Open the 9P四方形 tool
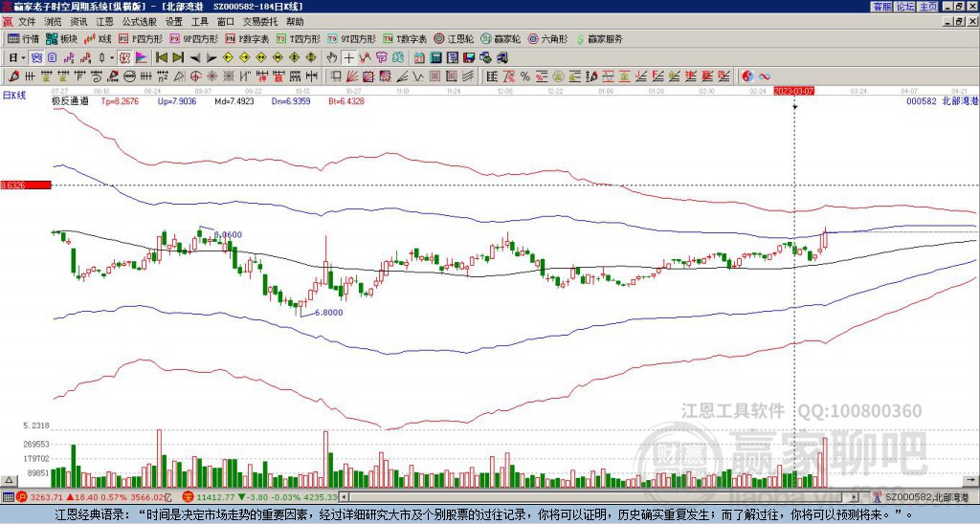980x524 pixels. click(x=193, y=39)
